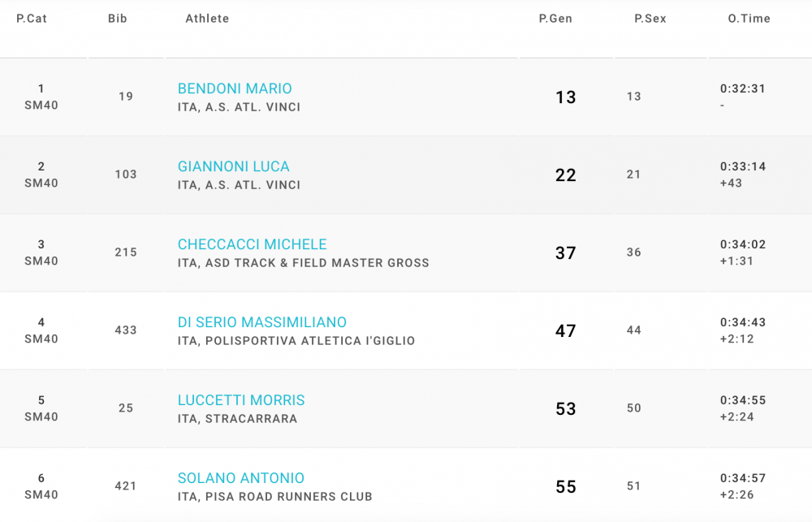This screenshot has height=522, width=812.
Task: Sort by P.Sex column header
Action: 650,19
